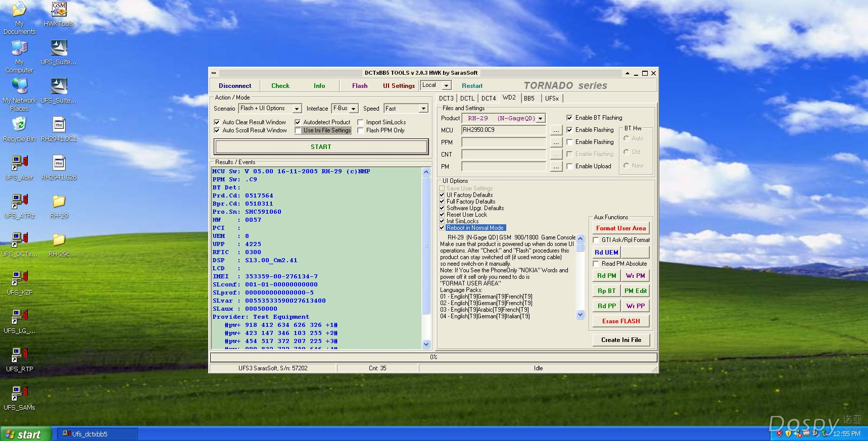Toggle UI Factory Defaults checkbox
This screenshot has height=441, width=868.
442,195
